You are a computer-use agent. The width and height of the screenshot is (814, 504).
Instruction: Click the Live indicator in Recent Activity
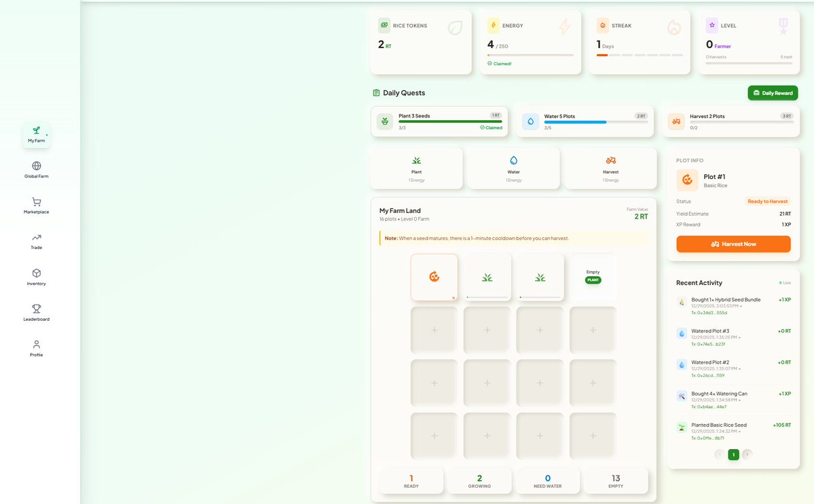pyautogui.click(x=785, y=283)
